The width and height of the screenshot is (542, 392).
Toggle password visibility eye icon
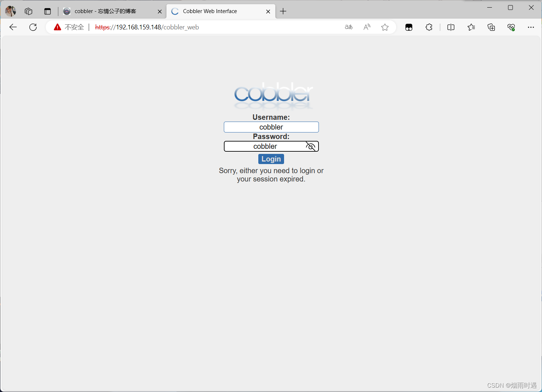(x=311, y=146)
